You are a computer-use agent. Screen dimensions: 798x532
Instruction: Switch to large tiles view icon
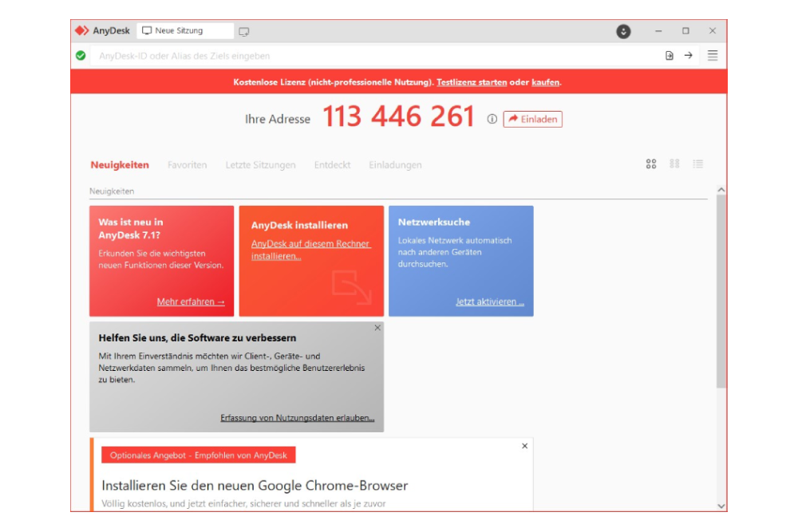coord(651,164)
